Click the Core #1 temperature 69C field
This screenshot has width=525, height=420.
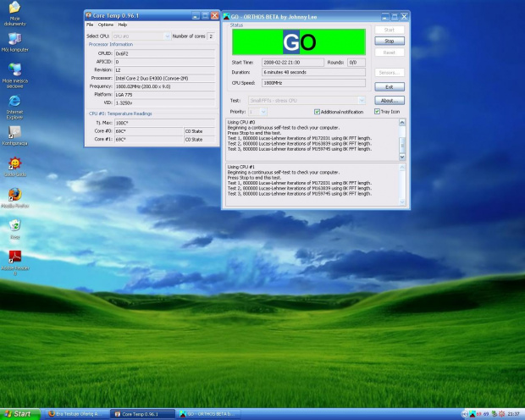(149, 140)
